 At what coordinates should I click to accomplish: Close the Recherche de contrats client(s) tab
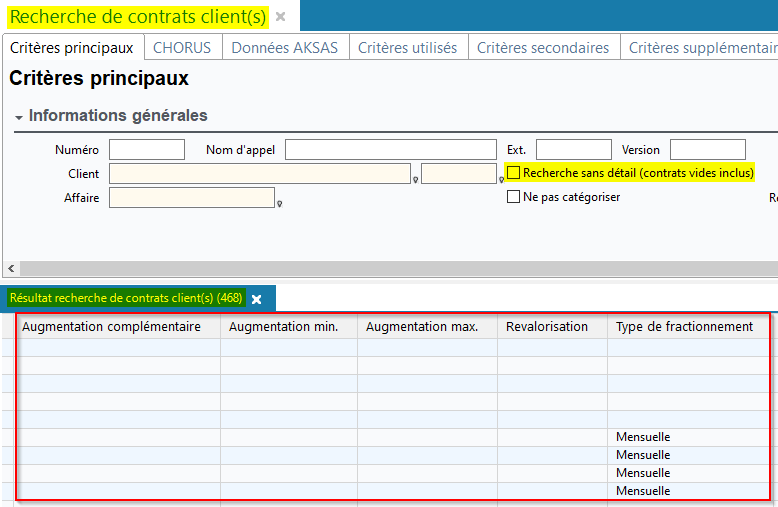point(281,17)
